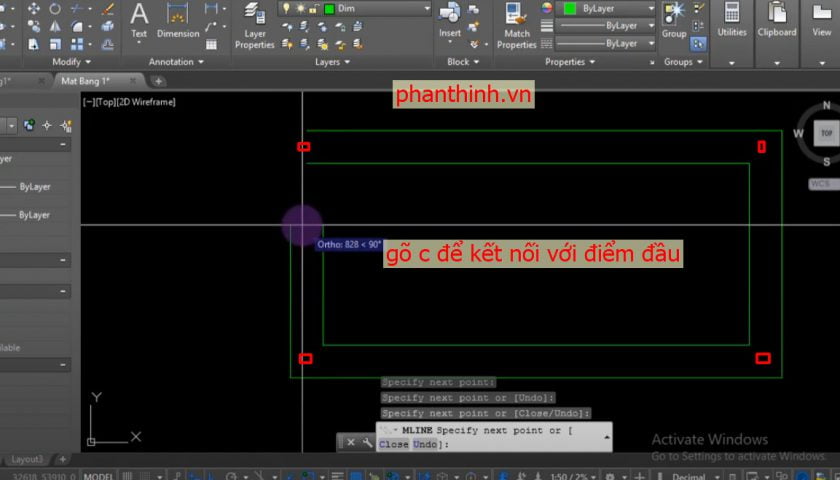Activate the Match Properties tool
The height and width of the screenshot is (480, 840).
516,26
